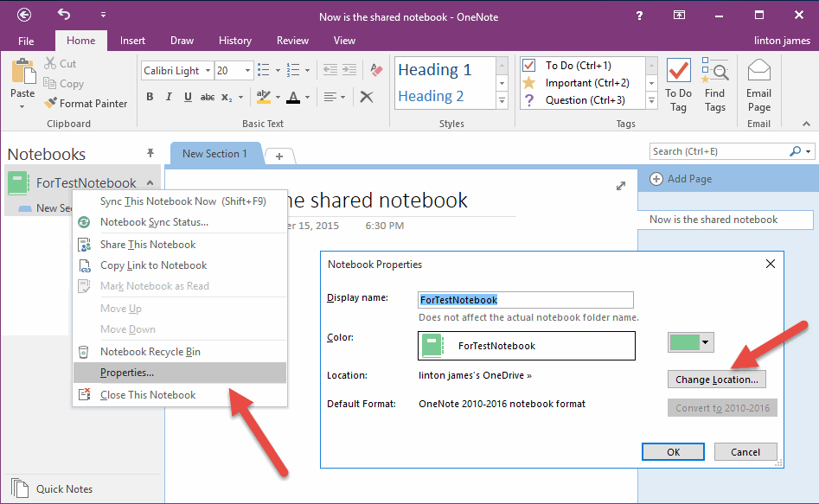Open the File tab
Viewport: 819px width, 504px height.
tap(26, 41)
